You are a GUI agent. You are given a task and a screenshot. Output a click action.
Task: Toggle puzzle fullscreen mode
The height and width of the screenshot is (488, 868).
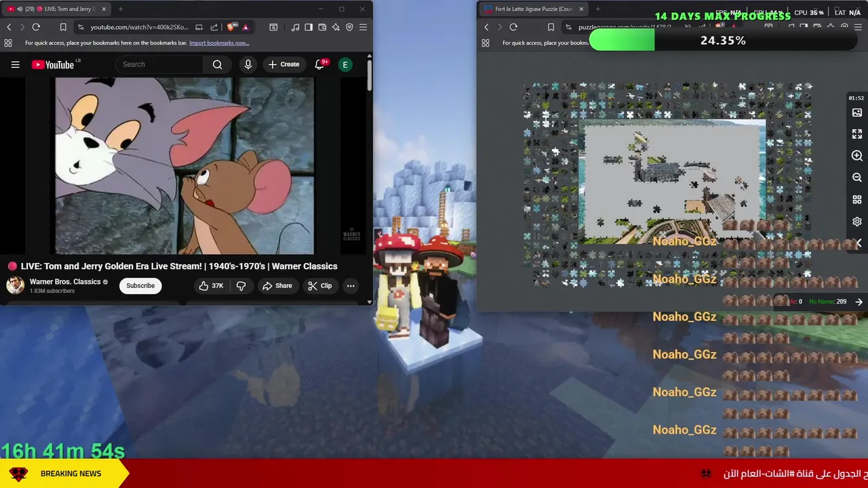coord(857,134)
